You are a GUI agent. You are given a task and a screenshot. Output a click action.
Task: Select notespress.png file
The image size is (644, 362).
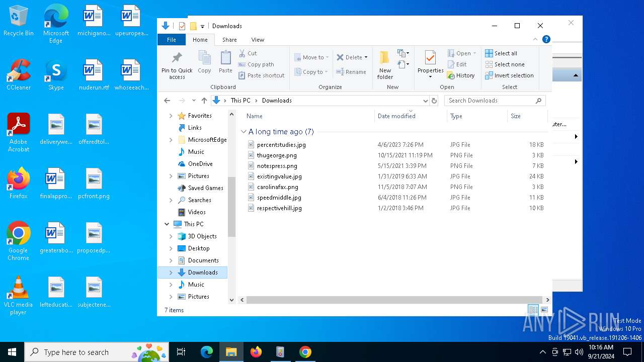click(272, 166)
